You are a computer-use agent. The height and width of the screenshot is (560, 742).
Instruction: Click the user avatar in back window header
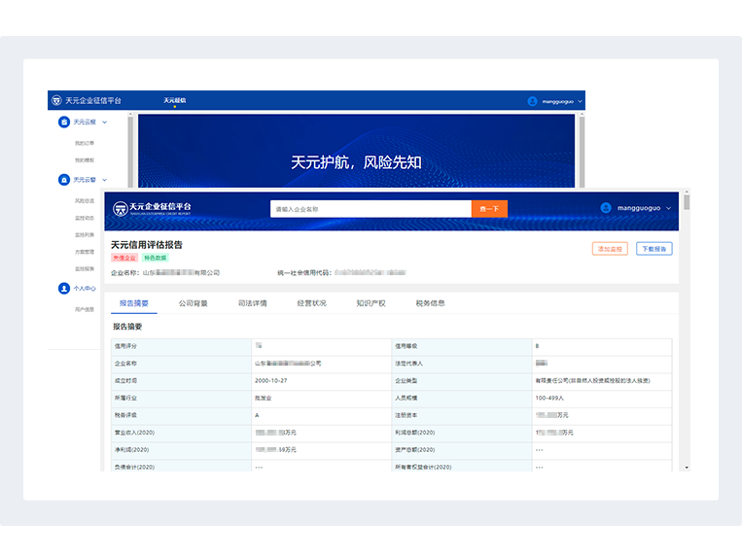click(532, 101)
